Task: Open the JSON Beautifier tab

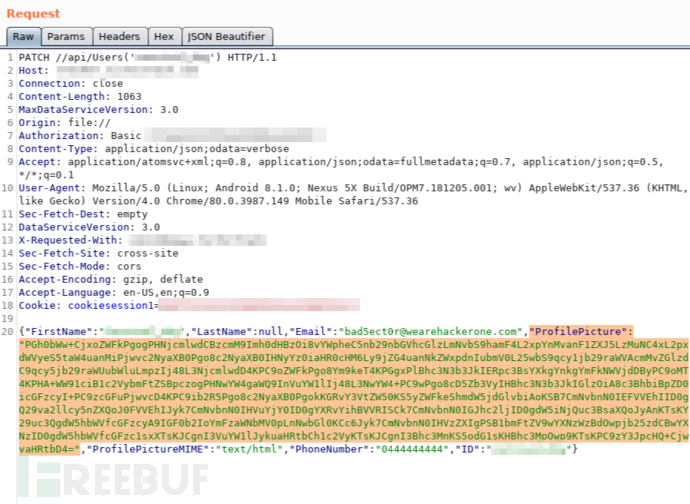Action: pos(227,37)
